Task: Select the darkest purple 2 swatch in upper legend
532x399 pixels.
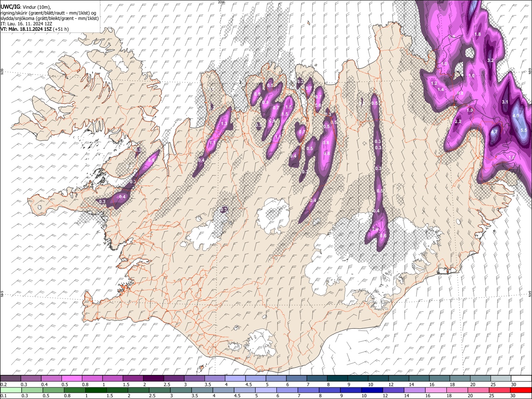Action: coord(153,378)
